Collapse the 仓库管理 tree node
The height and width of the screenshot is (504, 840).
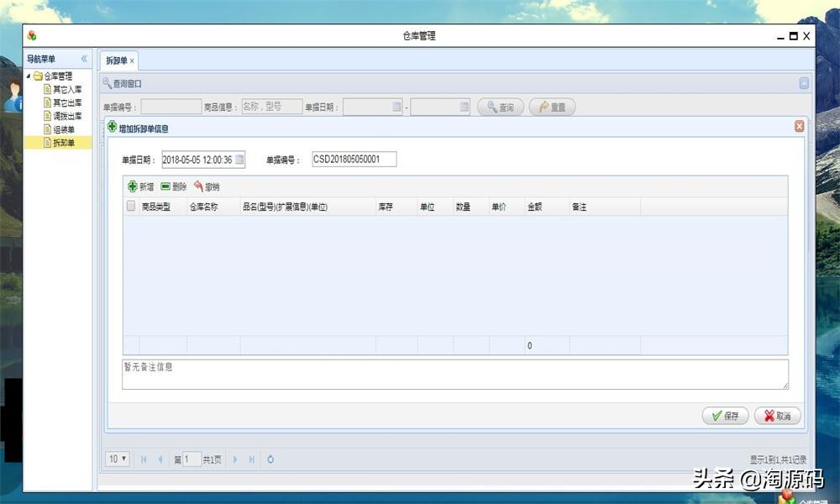click(x=30, y=75)
